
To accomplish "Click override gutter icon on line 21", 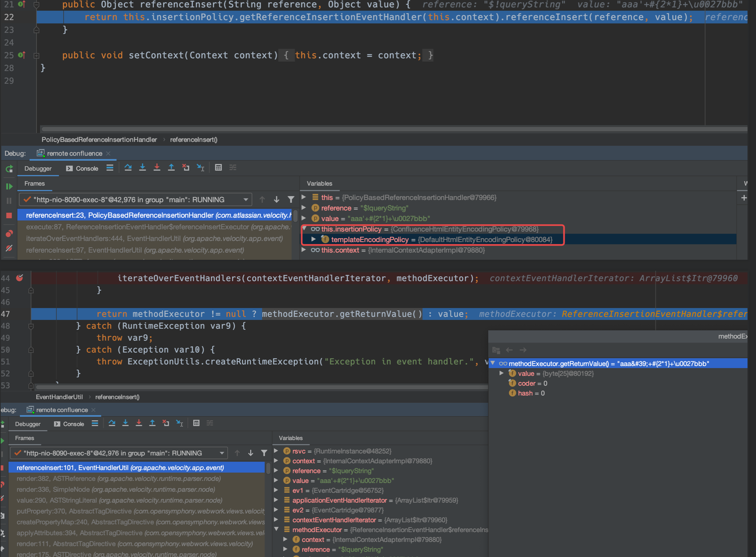I will tap(22, 4).
